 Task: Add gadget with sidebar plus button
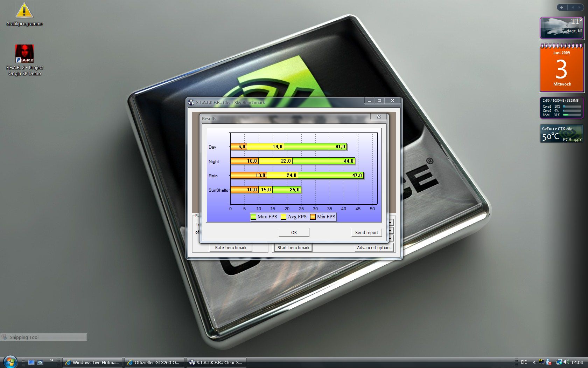[x=562, y=7]
